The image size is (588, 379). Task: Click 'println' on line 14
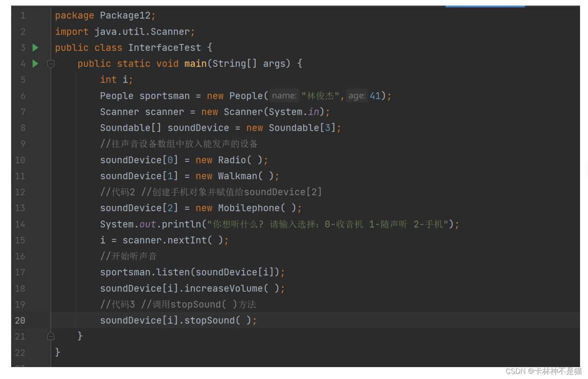pos(181,224)
